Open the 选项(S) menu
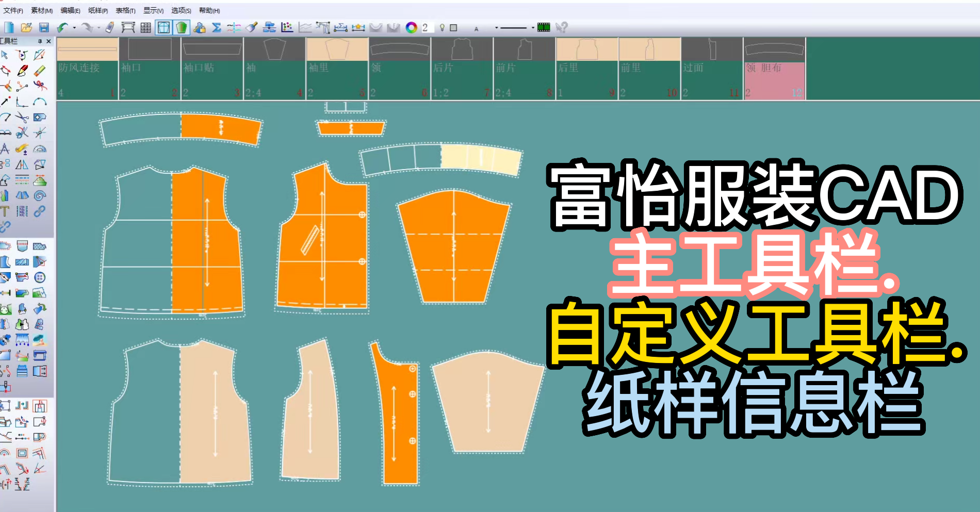 click(x=181, y=10)
